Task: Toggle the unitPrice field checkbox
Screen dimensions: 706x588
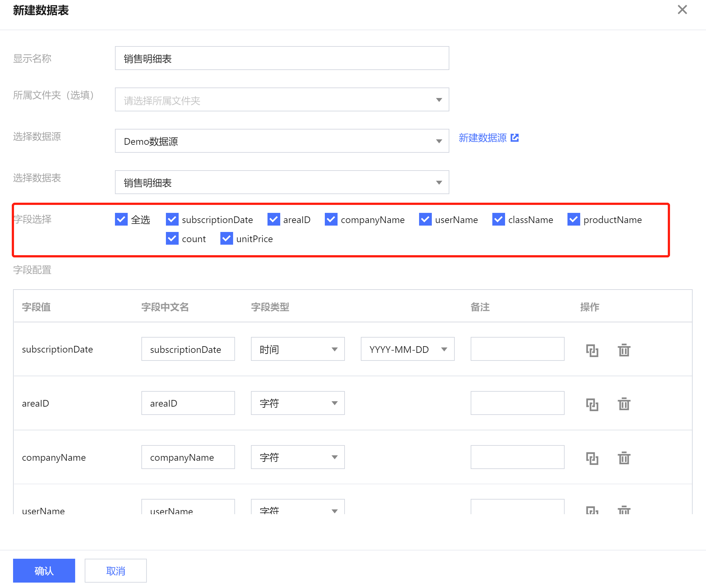Action: click(227, 239)
